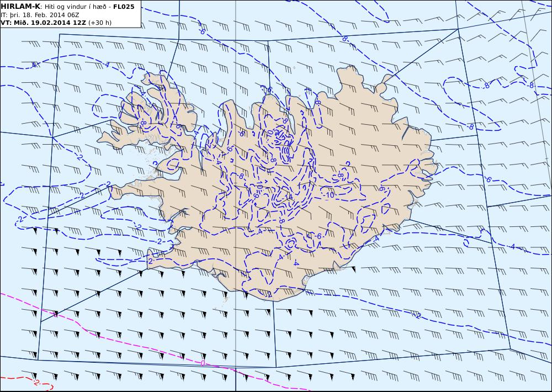
Task: Click the '(+30 h)' forecast offset text
Action: (99, 23)
